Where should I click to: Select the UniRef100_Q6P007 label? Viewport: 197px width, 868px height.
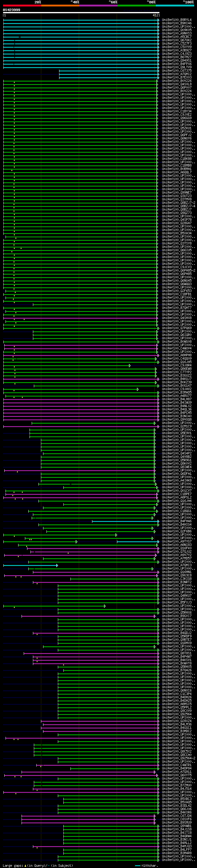coord(177,88)
